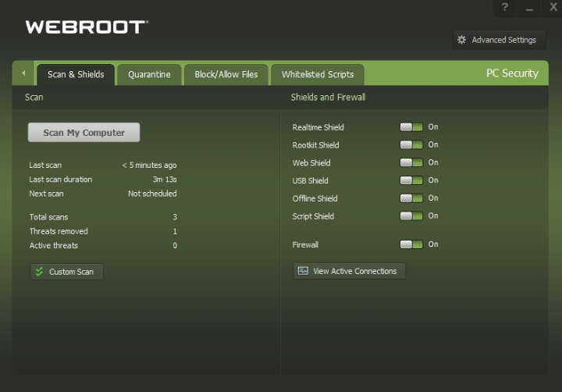Click the 'Last scan' label

pos(45,166)
